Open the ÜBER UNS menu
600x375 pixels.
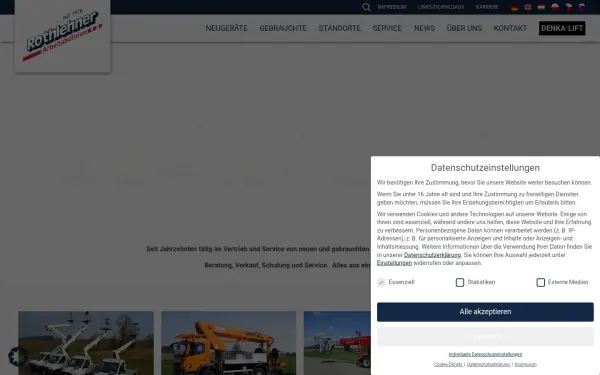464,28
